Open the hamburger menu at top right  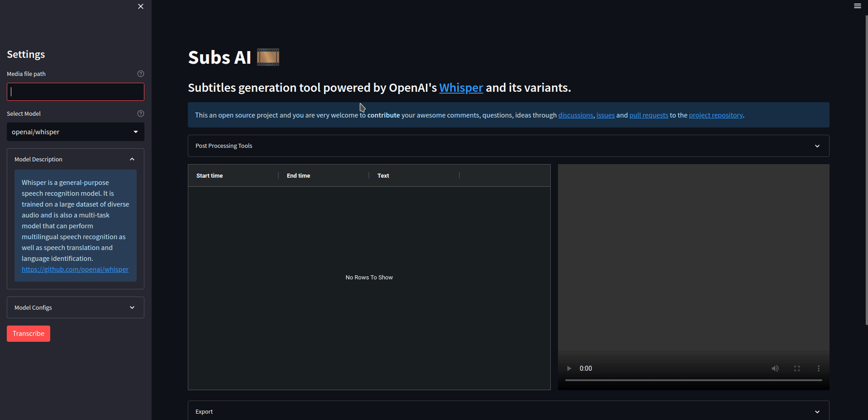point(857,6)
